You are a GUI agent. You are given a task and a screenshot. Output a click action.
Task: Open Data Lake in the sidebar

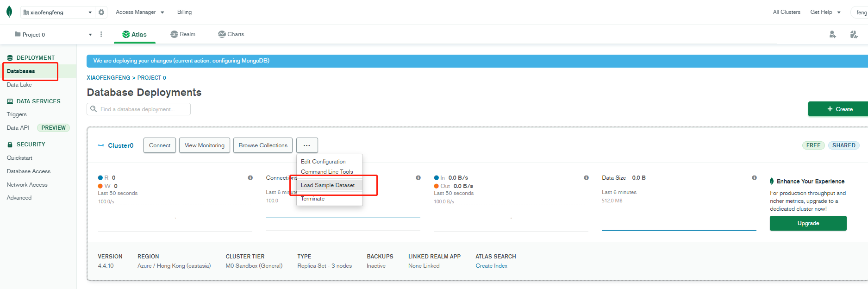(x=19, y=85)
